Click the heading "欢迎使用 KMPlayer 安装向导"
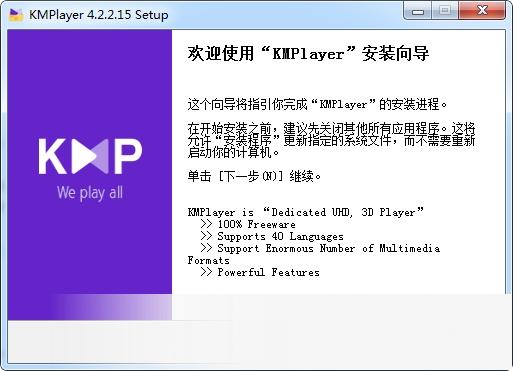This screenshot has height=371, width=513. click(x=308, y=54)
